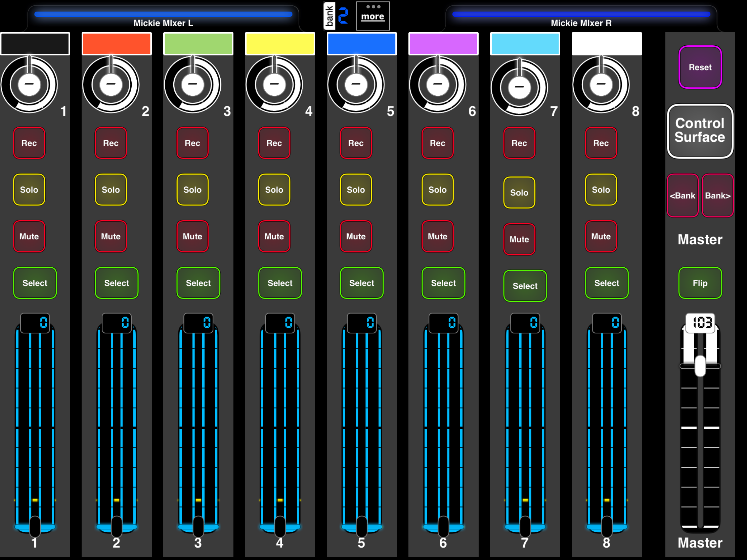Toggle Solo on channel 5
Screen dimensions: 747x560
point(356,190)
